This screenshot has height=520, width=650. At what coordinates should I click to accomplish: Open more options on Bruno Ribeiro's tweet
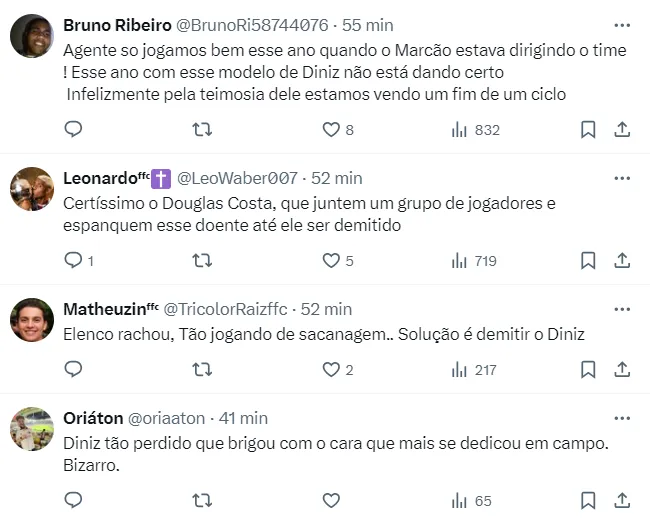[621, 25]
